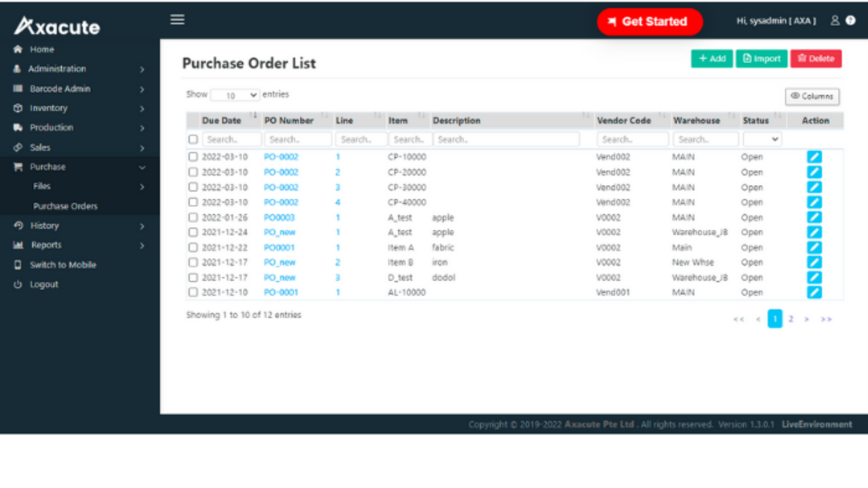Collapse the Purchase menu
Image resolution: width=868 pixels, height=488 pixels.
80,167
